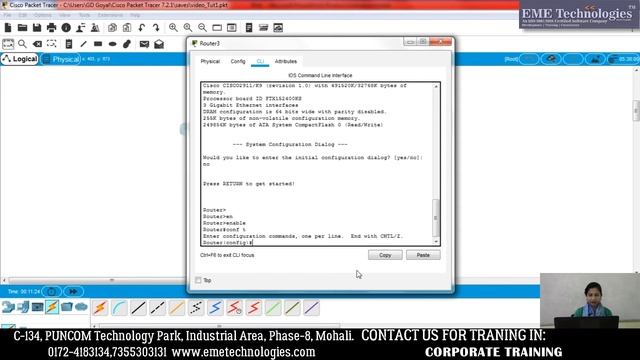Click the fast forward time button

pyautogui.click(x=73, y=291)
